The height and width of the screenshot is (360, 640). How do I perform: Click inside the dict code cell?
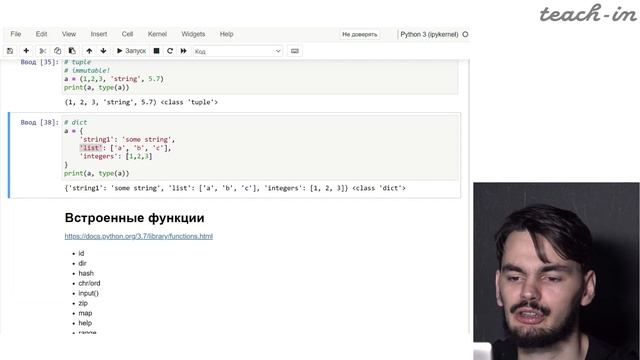[x=260, y=148]
